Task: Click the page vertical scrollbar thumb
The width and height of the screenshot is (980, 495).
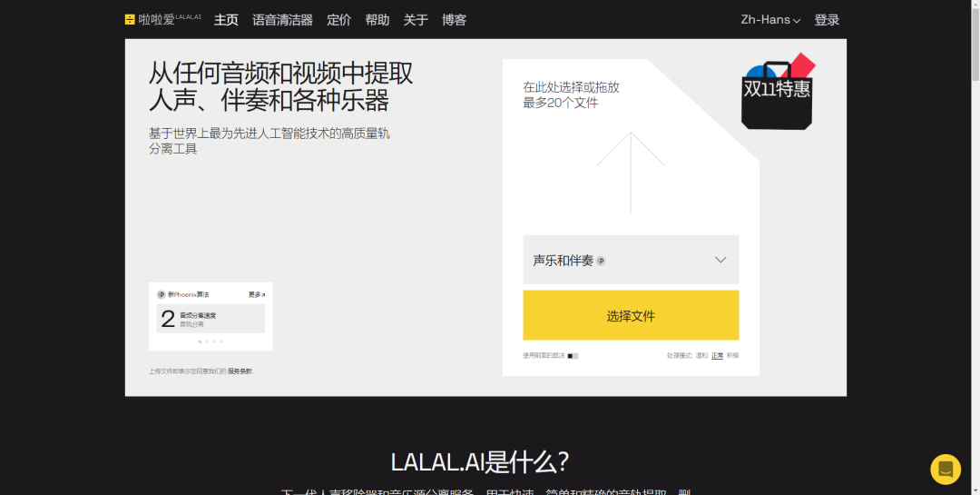Action: pos(975,44)
